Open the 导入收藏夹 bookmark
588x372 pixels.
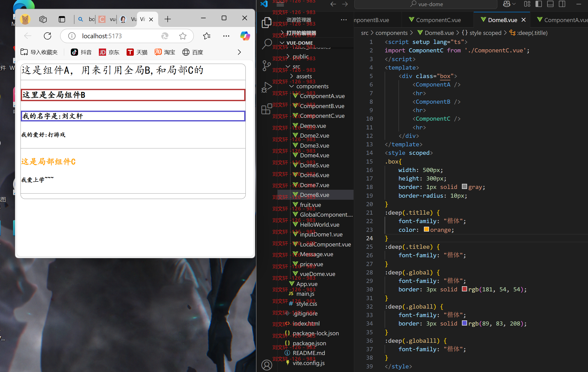coord(39,52)
